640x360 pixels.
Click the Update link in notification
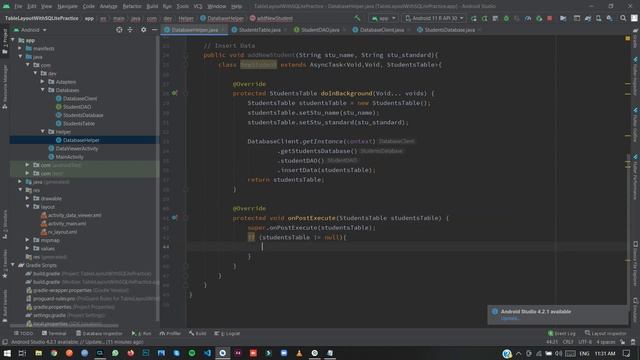pyautogui.click(x=510, y=318)
